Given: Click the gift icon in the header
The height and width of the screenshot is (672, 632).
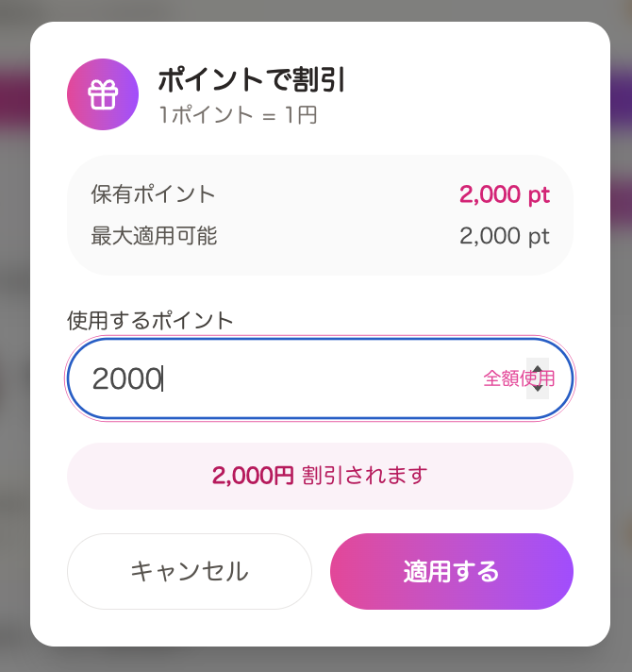Looking at the screenshot, I should [x=103, y=94].
